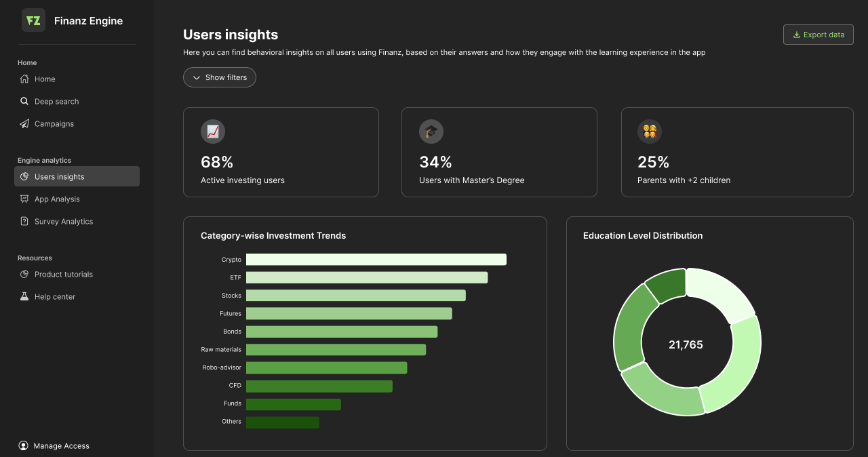Select the Others bar in chart
This screenshot has width=868, height=457.
point(283,422)
